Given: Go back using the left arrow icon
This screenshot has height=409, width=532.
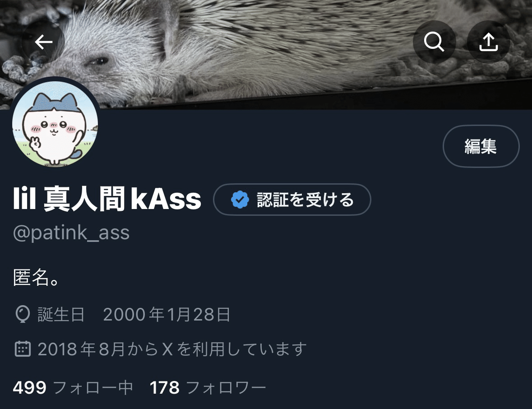Looking at the screenshot, I should (x=43, y=42).
